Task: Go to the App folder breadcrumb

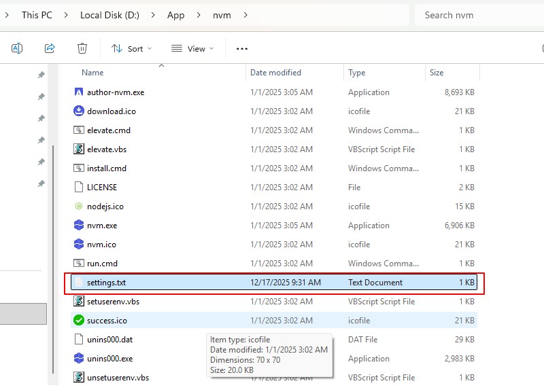Action: (x=175, y=15)
